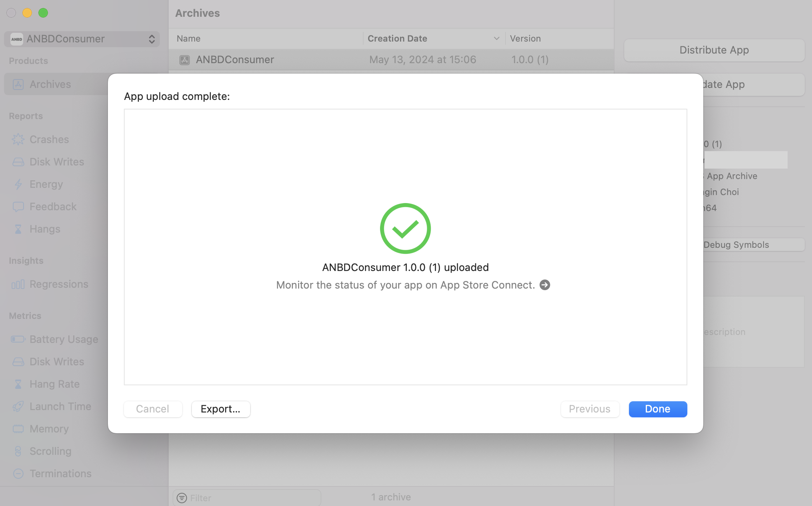Click the Feedback speech bubble icon
Image resolution: width=812 pixels, height=506 pixels.
[18, 207]
